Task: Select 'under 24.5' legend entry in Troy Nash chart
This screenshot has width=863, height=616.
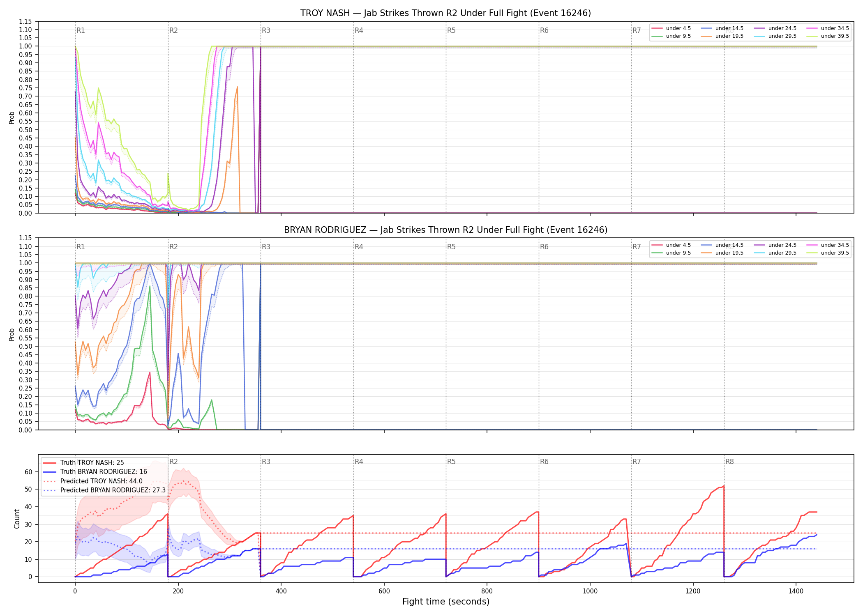Action: click(x=775, y=28)
